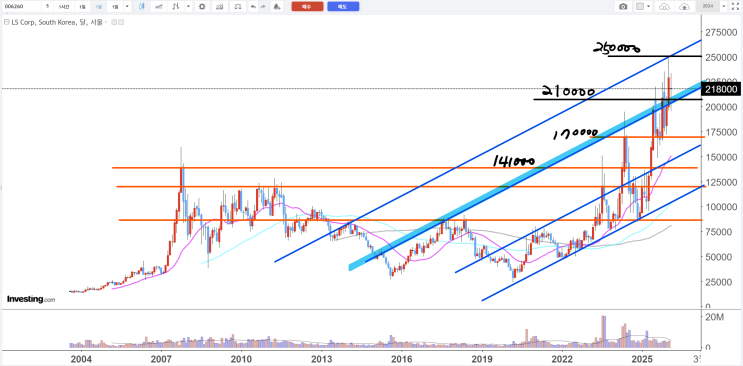Image resolution: width=743 pixels, height=366 pixels.
Task: Click the 2016 year on time axis
Action: [x=401, y=358]
